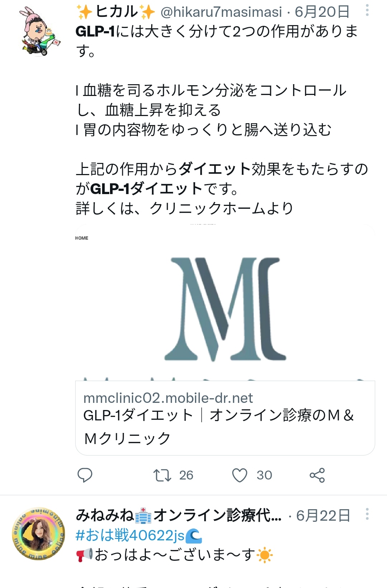Open the みねみね オンライン診療代 display name
The image size is (387, 588).
178,516
